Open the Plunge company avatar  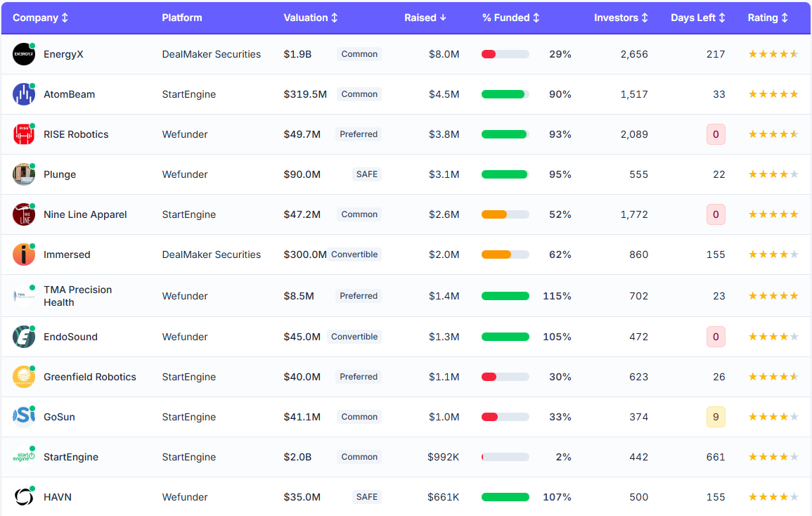23,174
